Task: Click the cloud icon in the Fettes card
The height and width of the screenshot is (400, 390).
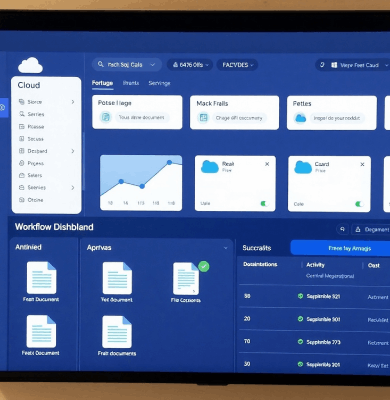Action: [300, 118]
